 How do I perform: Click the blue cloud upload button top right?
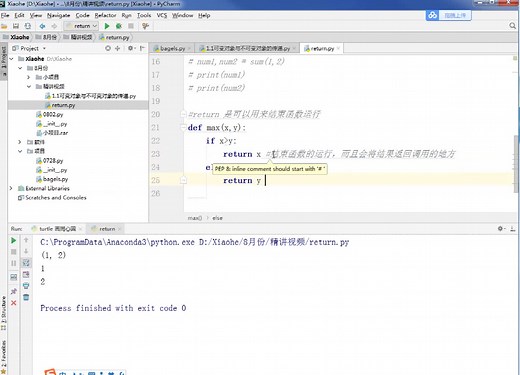tap(448, 15)
